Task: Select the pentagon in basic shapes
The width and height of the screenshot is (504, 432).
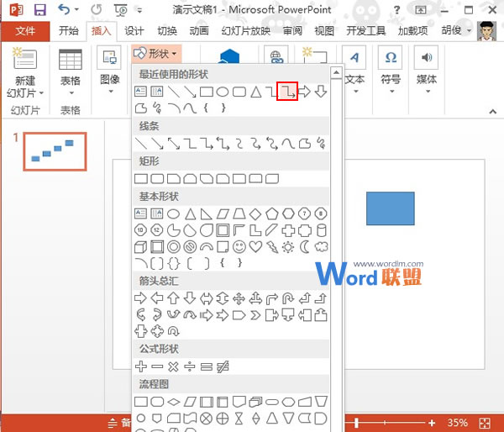Action: pos(271,213)
